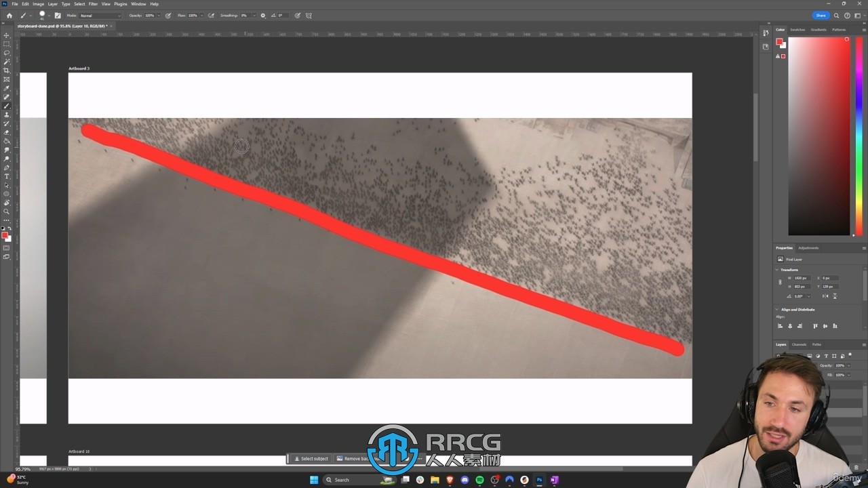Select the Dodge tool
Screen dimensions: 868x488
point(7,159)
